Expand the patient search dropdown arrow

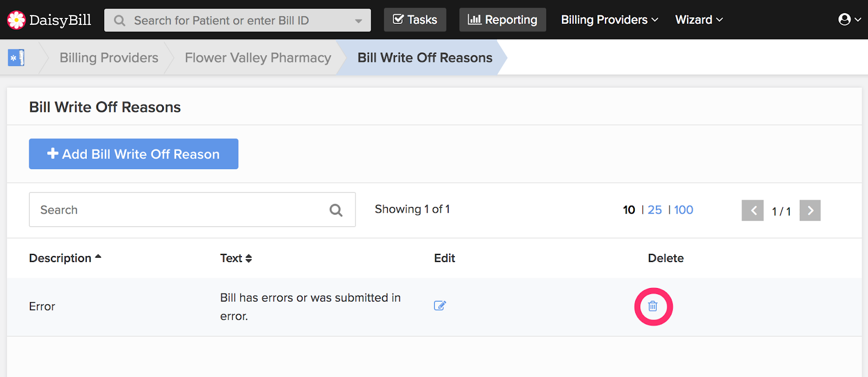coord(358,21)
